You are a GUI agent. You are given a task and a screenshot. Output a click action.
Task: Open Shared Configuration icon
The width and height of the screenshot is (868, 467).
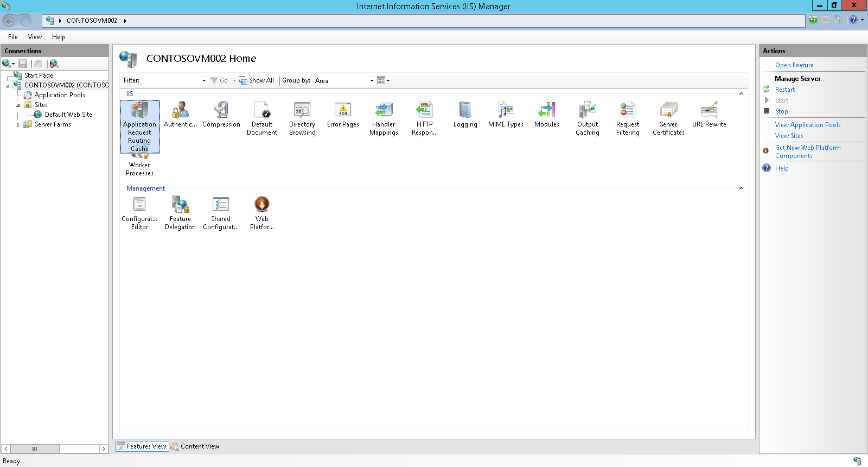[x=221, y=213]
